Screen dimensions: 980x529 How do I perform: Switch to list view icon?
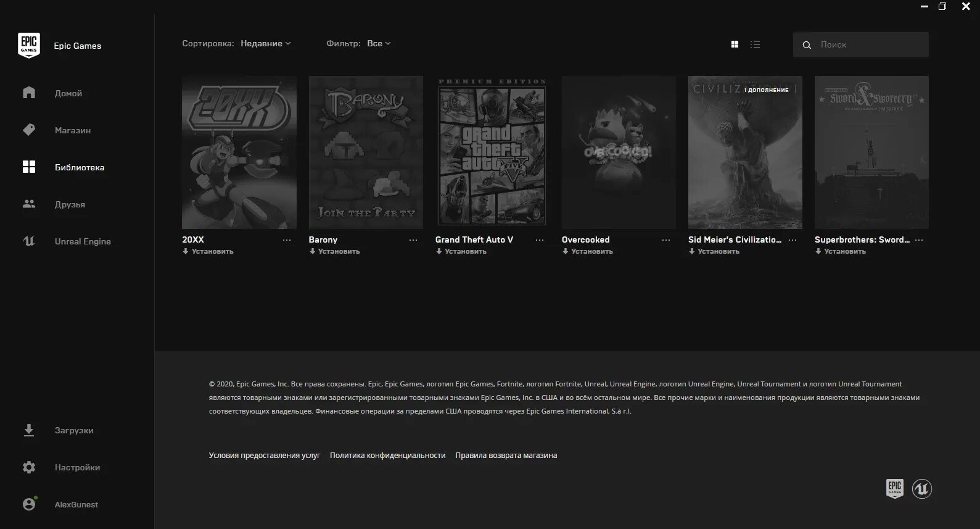755,44
